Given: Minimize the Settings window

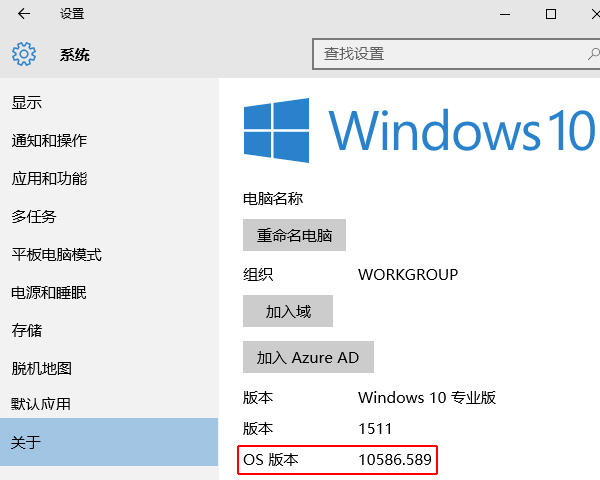Looking at the screenshot, I should [x=505, y=14].
